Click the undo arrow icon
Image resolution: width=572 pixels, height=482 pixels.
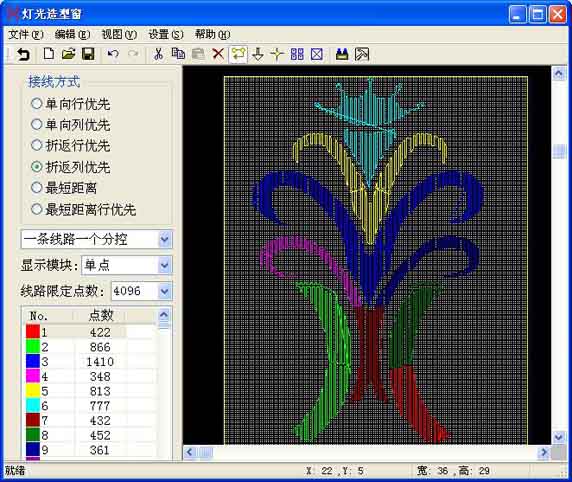113,54
